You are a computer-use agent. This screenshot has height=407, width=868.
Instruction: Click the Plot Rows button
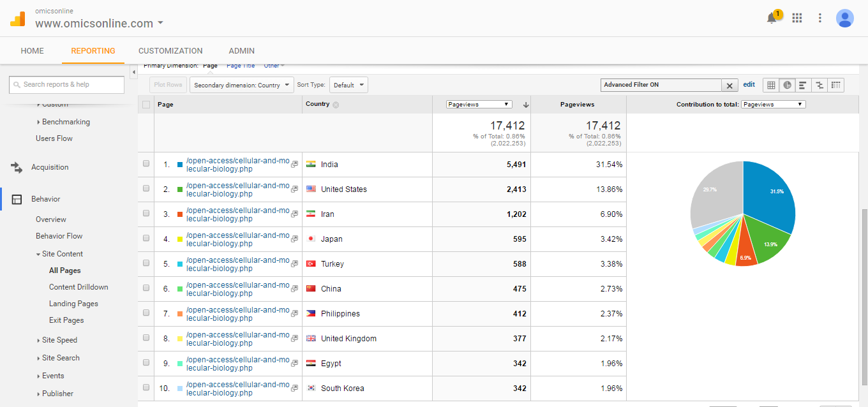tap(168, 85)
